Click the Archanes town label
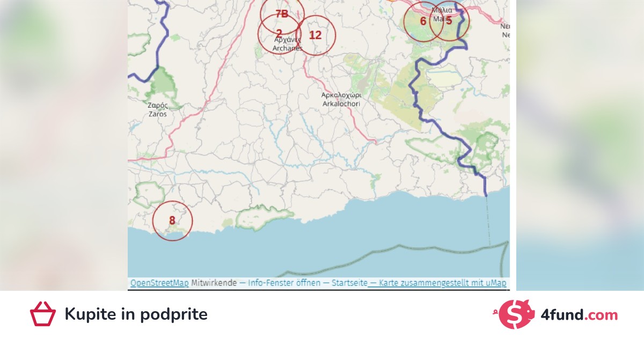The width and height of the screenshot is (644, 338). click(287, 44)
